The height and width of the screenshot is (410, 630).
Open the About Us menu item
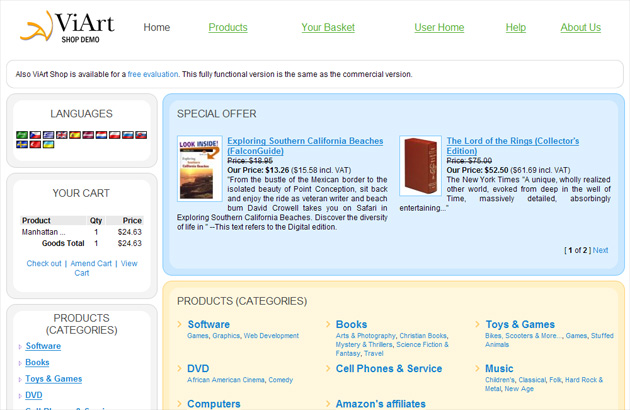click(x=581, y=27)
